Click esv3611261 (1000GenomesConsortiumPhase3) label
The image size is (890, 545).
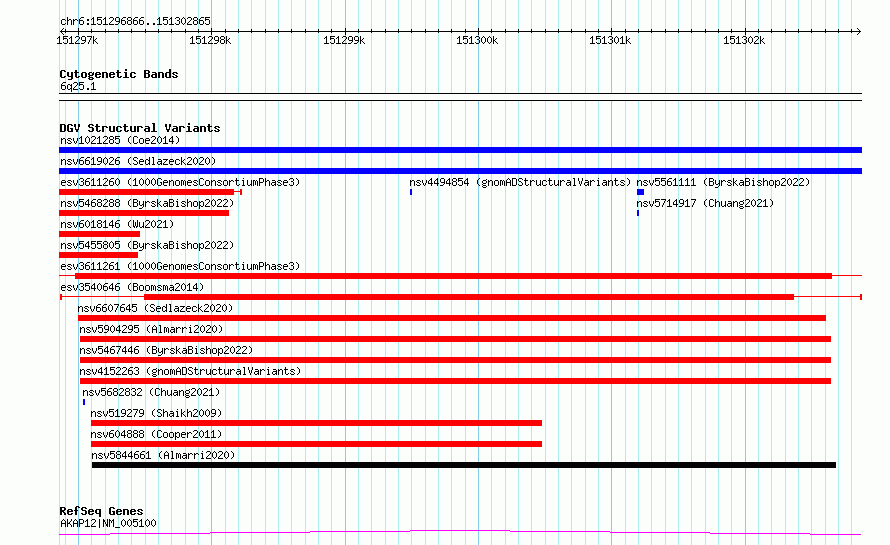point(180,266)
